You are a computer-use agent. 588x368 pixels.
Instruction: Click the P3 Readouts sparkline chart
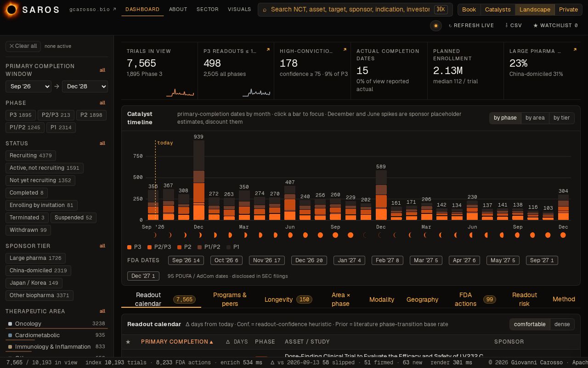[x=256, y=92]
